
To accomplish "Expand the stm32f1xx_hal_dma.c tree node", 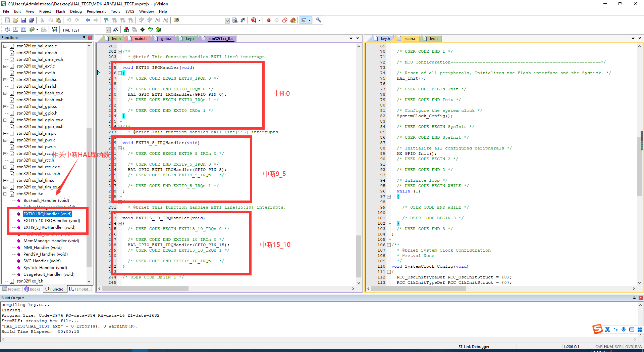I will click(5, 46).
